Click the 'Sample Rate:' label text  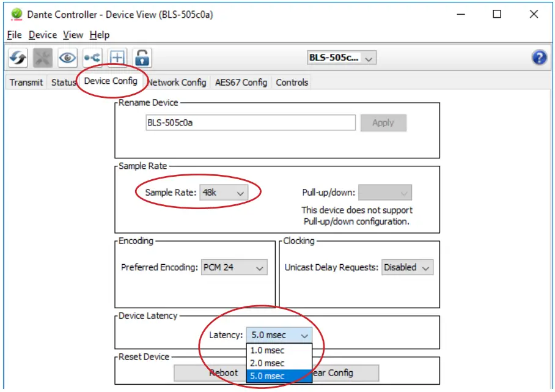171,193
